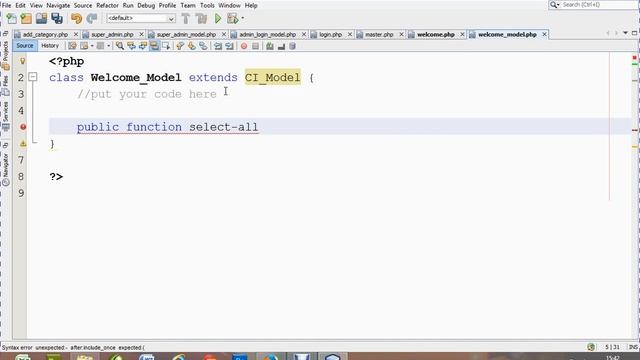Screen dimensions: 640x360
Task: Open the File menu
Action: [6, 5]
